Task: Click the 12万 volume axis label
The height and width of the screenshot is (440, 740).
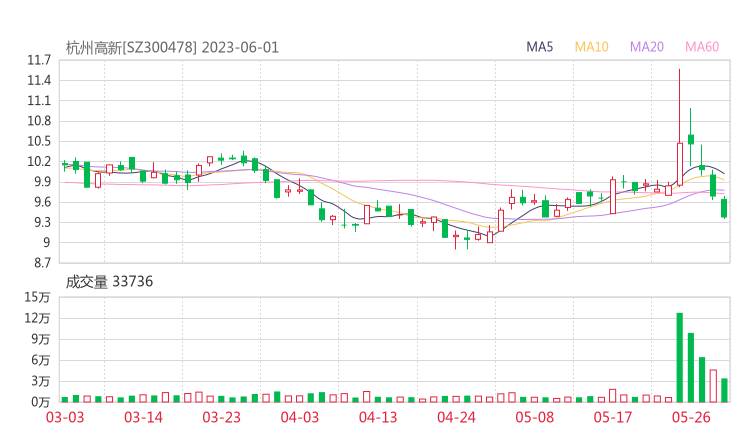Action: (x=37, y=319)
